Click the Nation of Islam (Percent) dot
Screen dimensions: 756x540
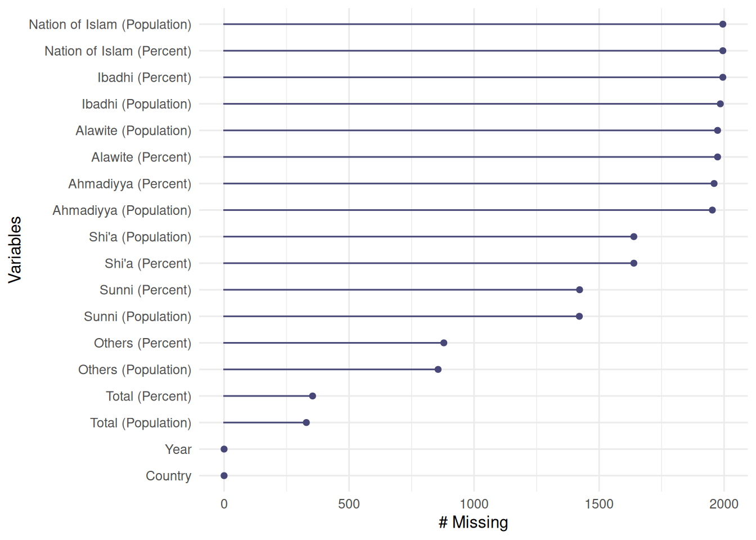pyautogui.click(x=723, y=51)
